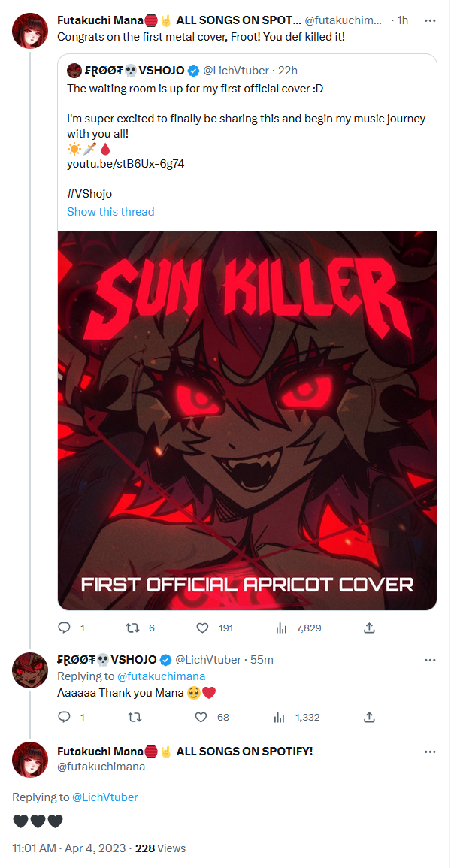Click Show this thread link
The height and width of the screenshot is (868, 454).
coord(110,211)
